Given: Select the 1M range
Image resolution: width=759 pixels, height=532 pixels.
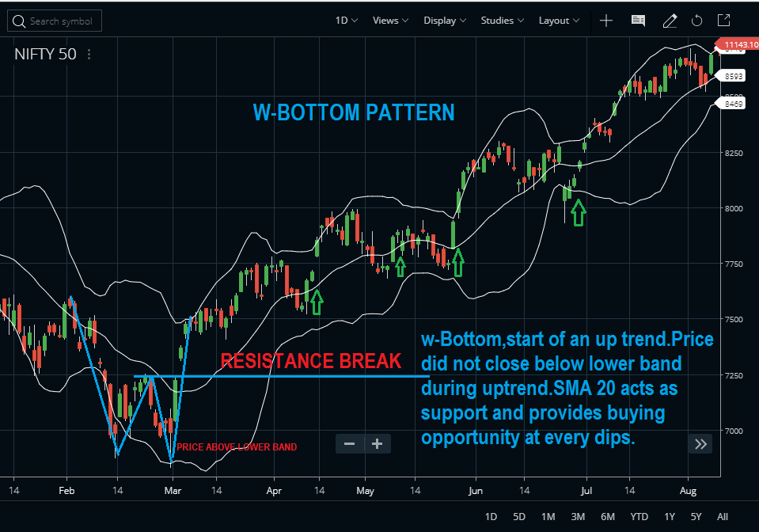Looking at the screenshot, I should 548,516.
